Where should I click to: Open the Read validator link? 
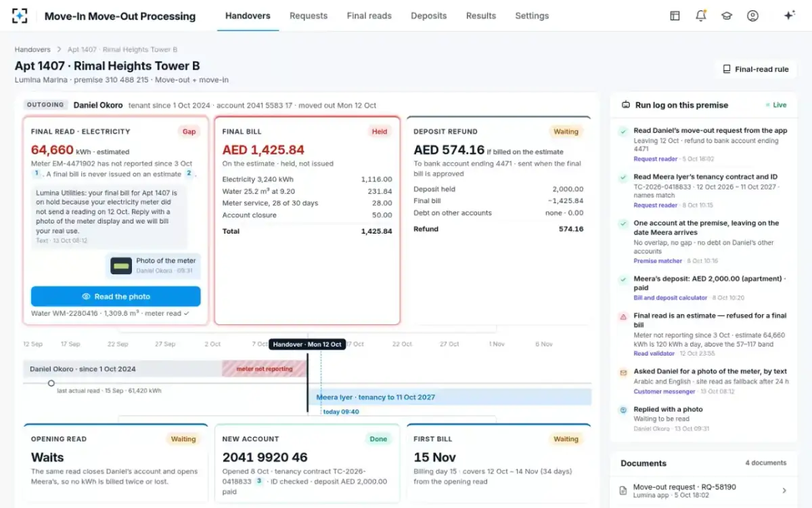point(654,354)
